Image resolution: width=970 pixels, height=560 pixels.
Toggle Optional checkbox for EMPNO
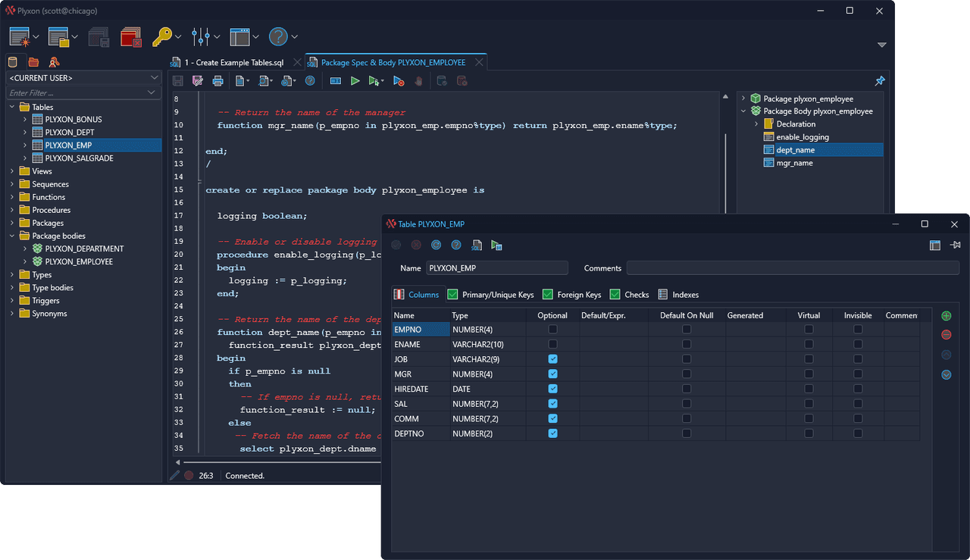tap(552, 329)
